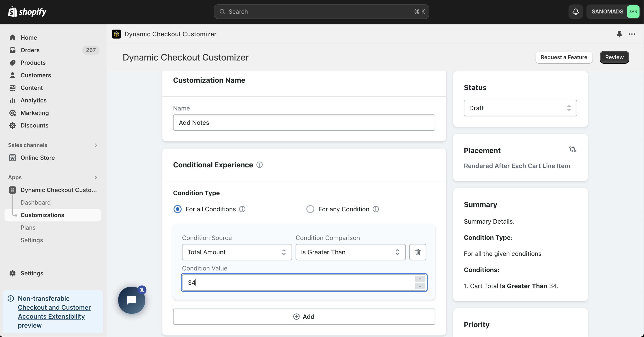This screenshot has height=337, width=644.
Task: Decrease Condition Value with down arrow
Action: [x=420, y=286]
